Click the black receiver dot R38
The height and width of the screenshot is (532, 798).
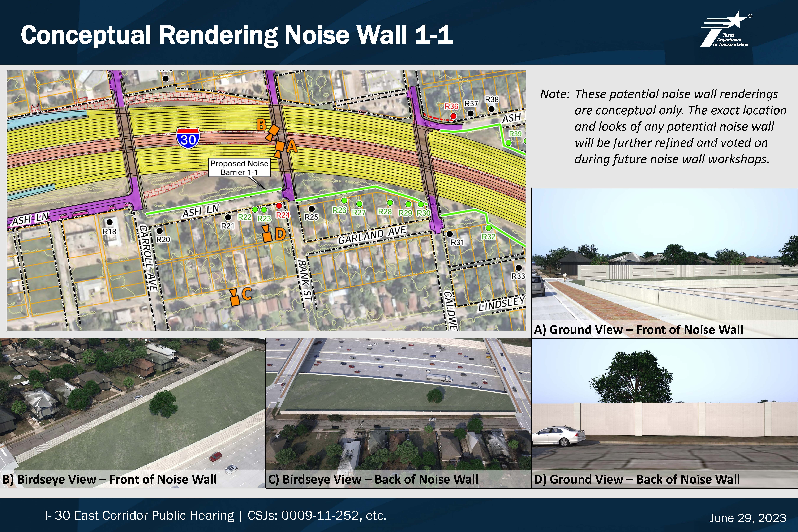click(x=491, y=109)
